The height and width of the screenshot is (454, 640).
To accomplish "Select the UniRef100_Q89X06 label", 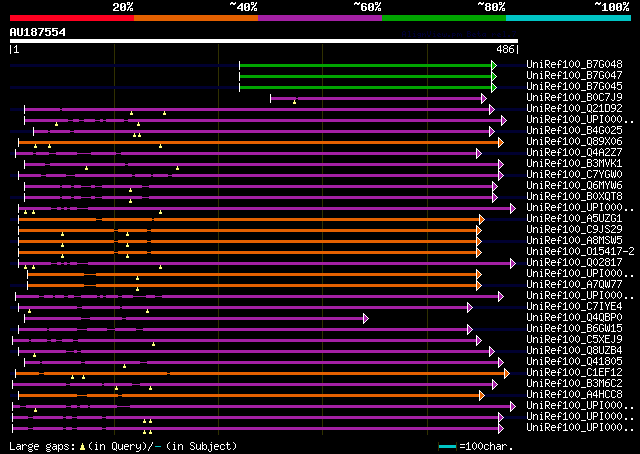I will pyautogui.click(x=574, y=141).
